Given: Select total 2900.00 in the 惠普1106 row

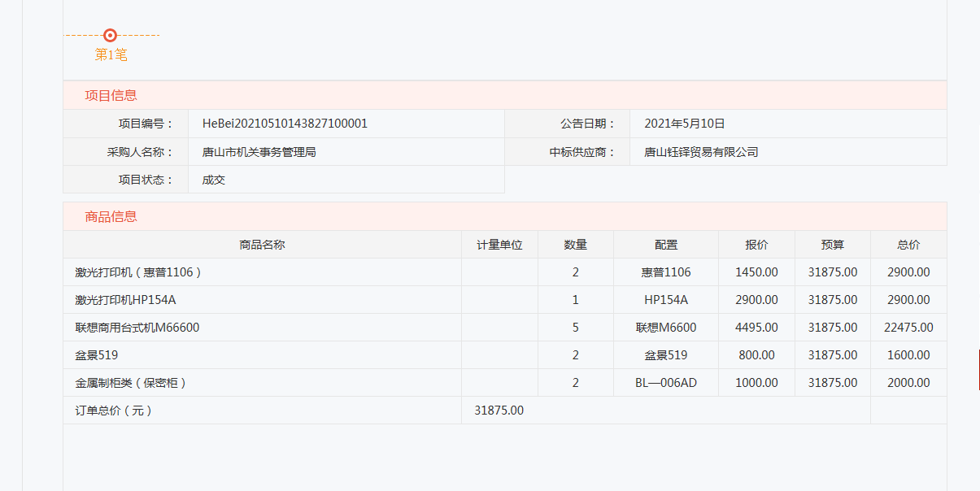Looking at the screenshot, I should pyautogui.click(x=908, y=272).
